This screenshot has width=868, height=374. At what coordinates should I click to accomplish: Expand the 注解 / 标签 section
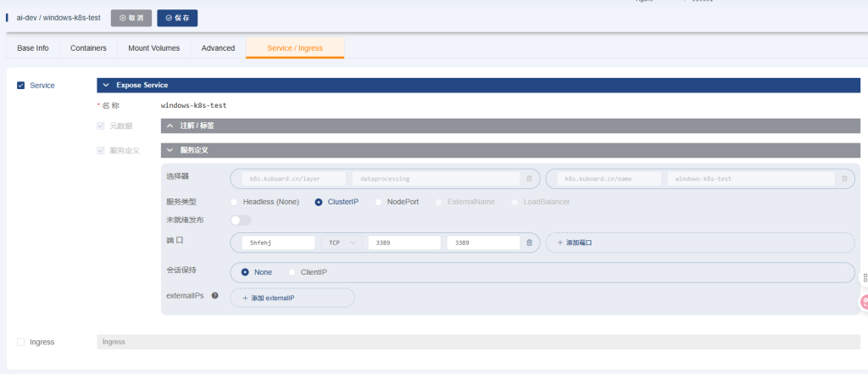click(170, 126)
